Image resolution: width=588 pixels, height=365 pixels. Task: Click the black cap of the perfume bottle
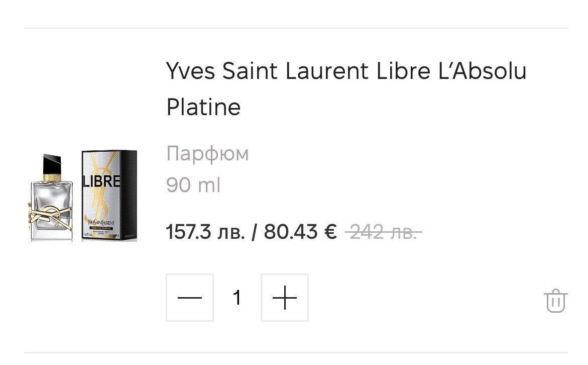pos(52,164)
